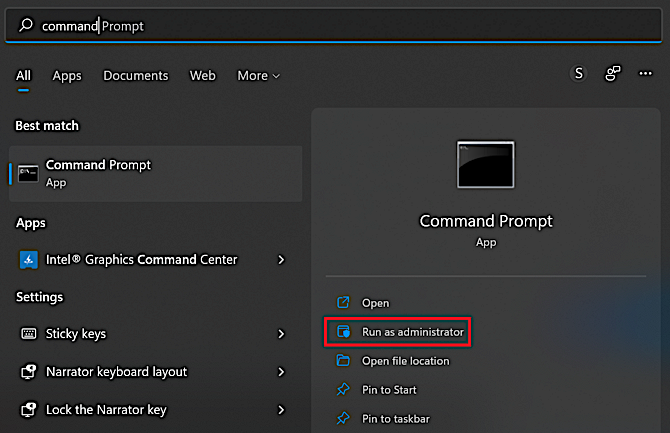Choose Run as administrator
Image resolution: width=670 pixels, height=433 pixels.
coord(413,332)
